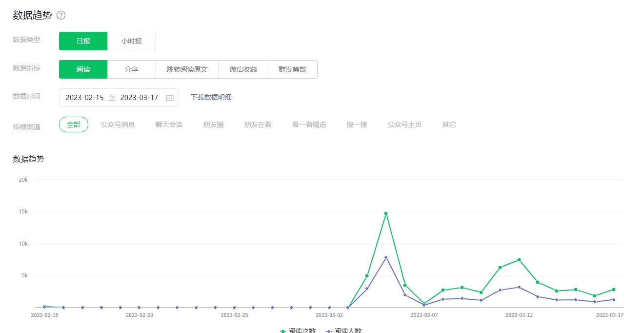Select the 群发篇数 metric tab
The height and width of the screenshot is (333, 644).
[293, 69]
